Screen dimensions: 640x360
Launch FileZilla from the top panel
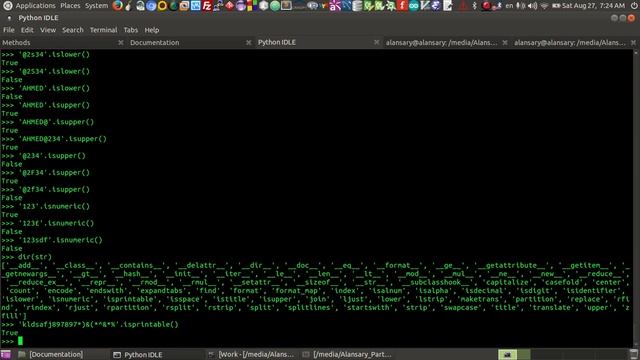tap(207, 6)
